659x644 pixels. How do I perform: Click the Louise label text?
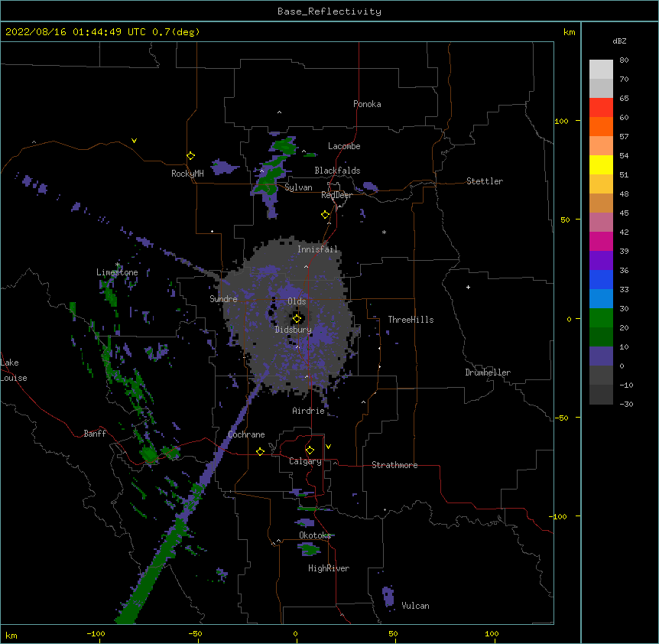coord(14,378)
